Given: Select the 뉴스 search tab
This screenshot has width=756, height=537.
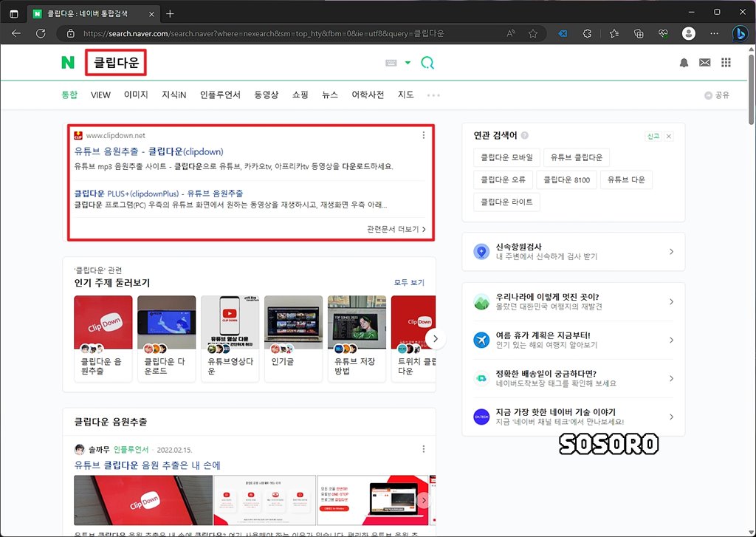Looking at the screenshot, I should tap(330, 95).
